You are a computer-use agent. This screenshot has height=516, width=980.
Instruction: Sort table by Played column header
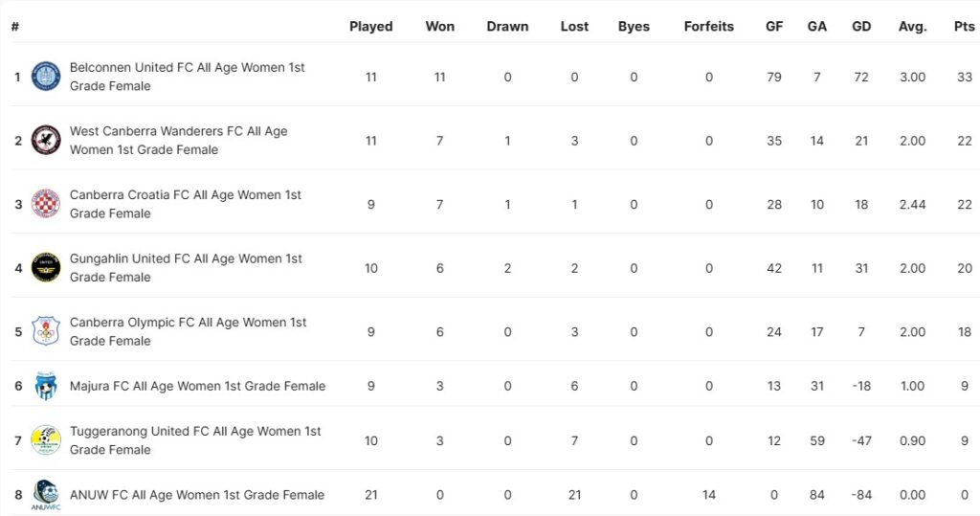tap(371, 27)
